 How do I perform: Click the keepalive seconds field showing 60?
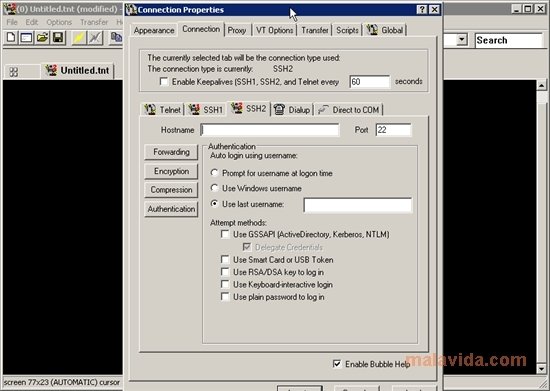(x=369, y=82)
